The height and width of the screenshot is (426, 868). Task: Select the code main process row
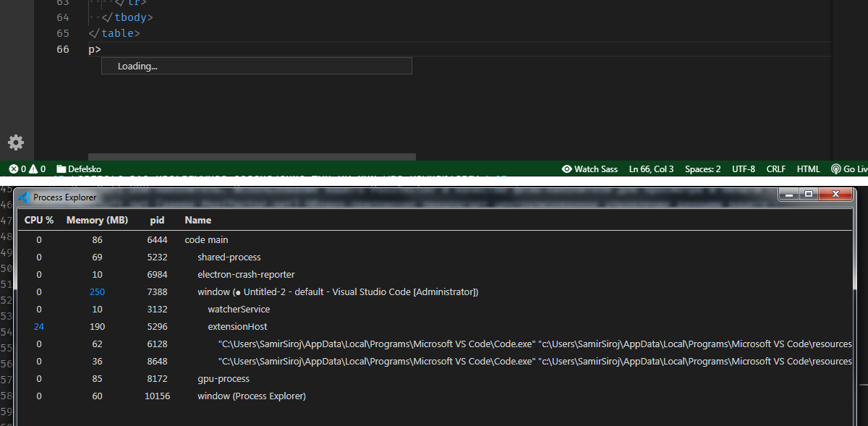(x=434, y=239)
